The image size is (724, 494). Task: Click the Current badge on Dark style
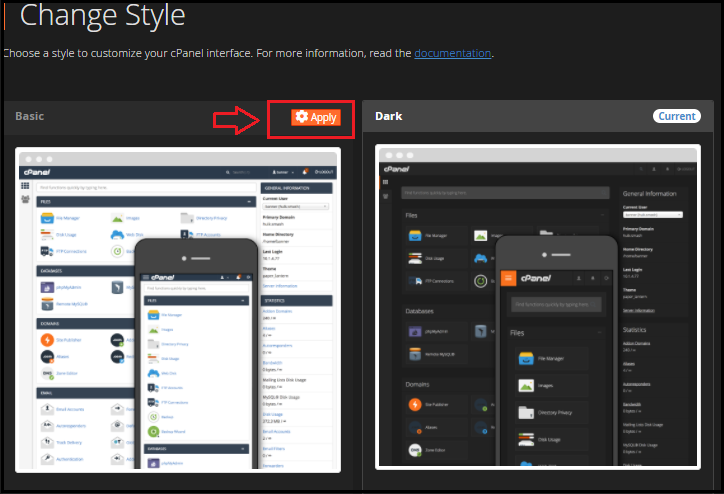tap(676, 116)
